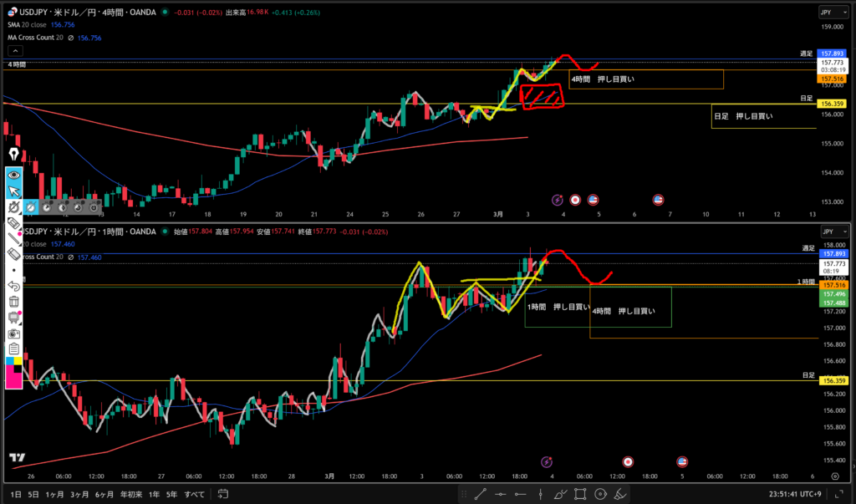
Task: Select the 年初来 date range tab
Action: pyautogui.click(x=131, y=495)
